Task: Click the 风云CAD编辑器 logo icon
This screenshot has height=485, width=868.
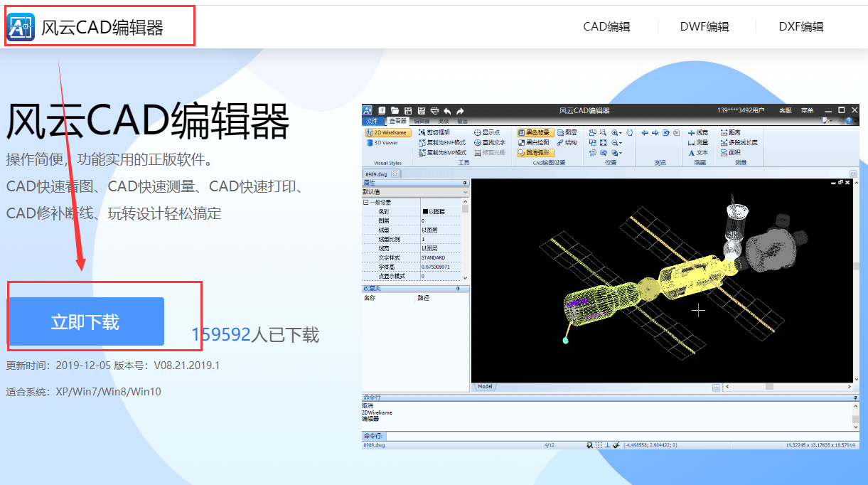Action: pos(21,27)
